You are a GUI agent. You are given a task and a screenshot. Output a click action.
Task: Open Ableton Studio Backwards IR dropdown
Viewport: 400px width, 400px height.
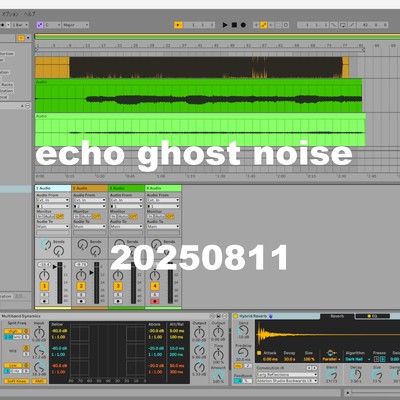[x=287, y=381]
